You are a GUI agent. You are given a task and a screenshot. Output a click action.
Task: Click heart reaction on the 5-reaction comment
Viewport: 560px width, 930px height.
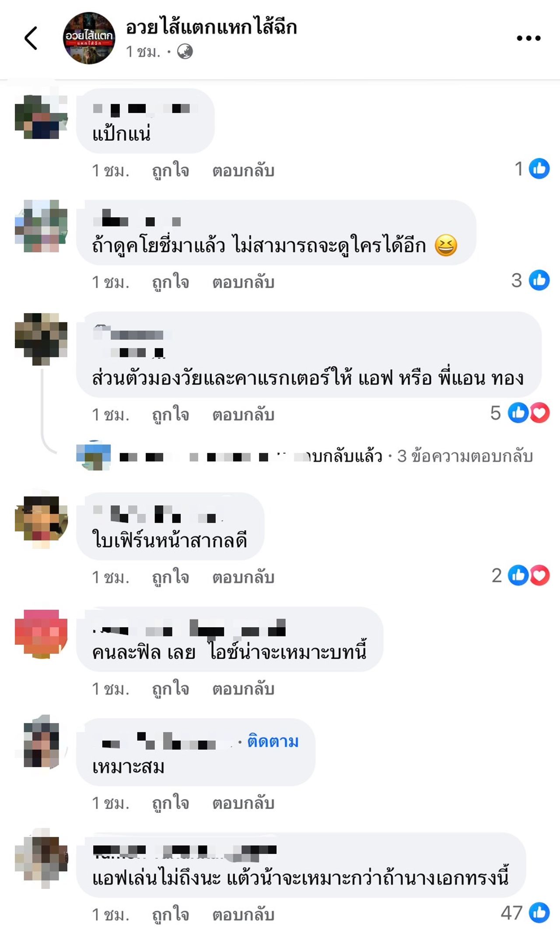[540, 413]
